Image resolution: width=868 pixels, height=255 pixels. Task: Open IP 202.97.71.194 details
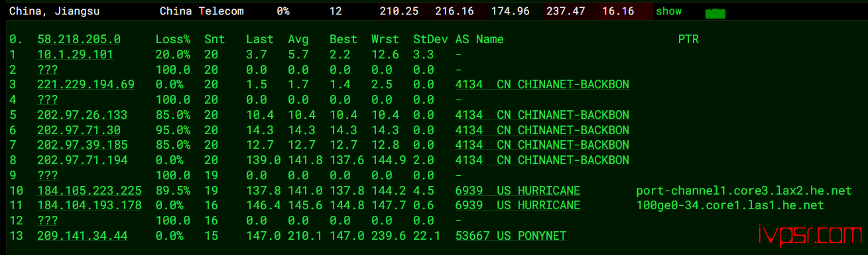(x=82, y=160)
